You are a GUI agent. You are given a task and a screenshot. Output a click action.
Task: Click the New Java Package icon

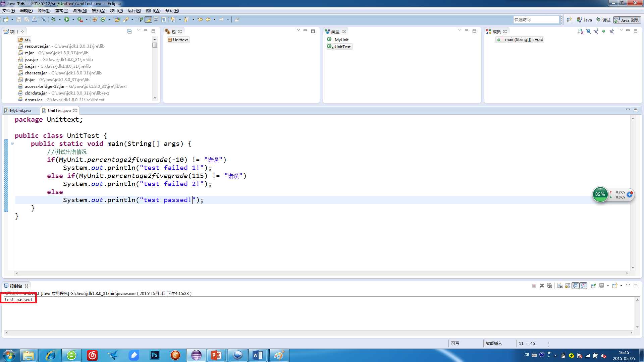(x=95, y=19)
